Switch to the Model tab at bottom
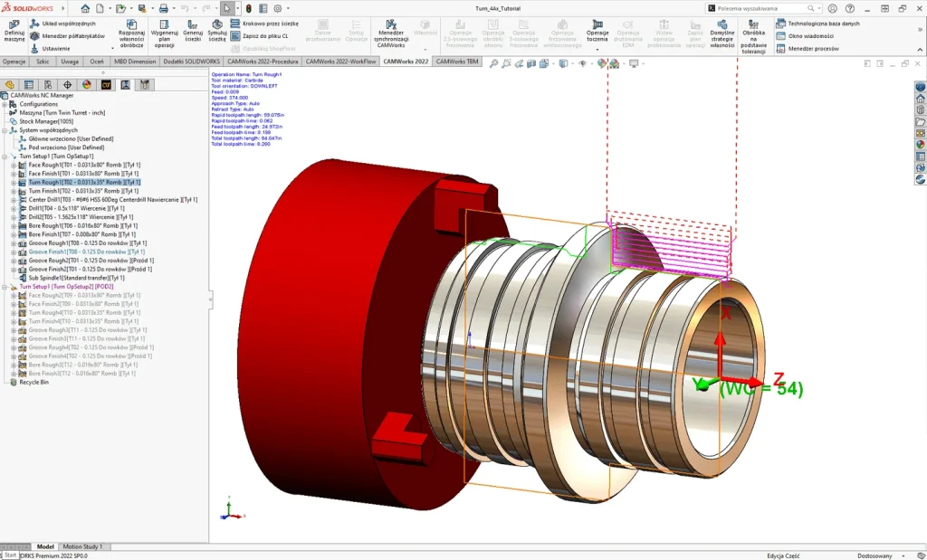This screenshot has width=927, height=560. point(45,546)
